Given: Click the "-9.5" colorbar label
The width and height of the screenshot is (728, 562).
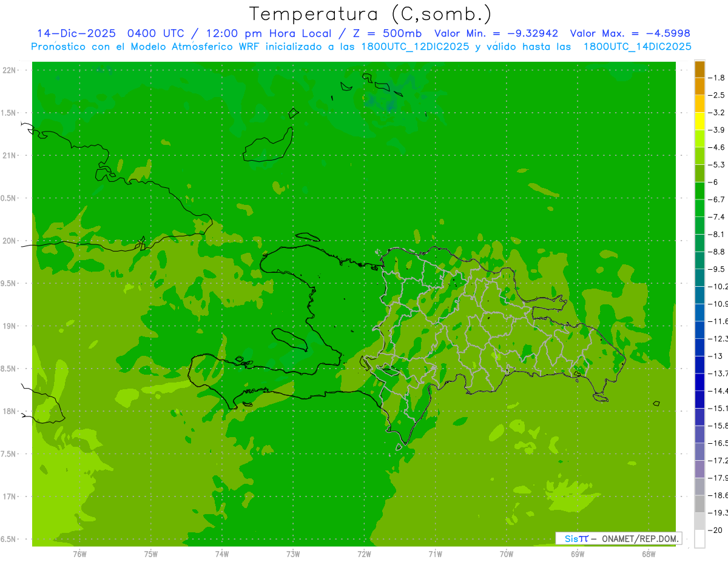Looking at the screenshot, I should [x=716, y=269].
